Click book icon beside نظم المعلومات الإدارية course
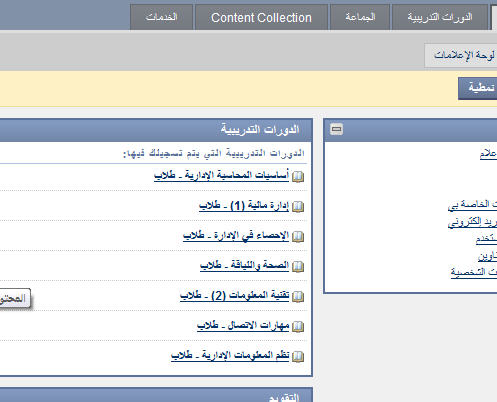Screen dimensions: 497x402 (298, 356)
